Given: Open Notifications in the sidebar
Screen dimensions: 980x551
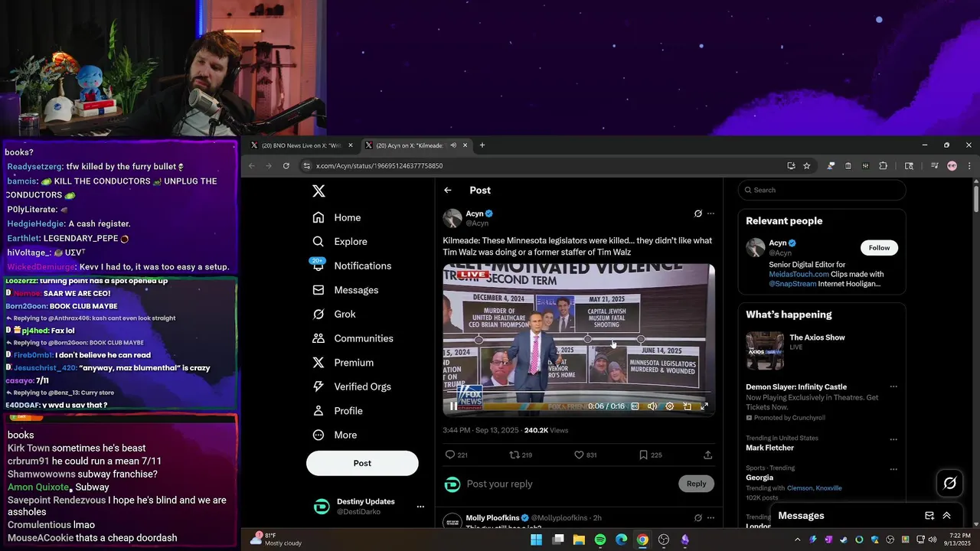Looking at the screenshot, I should [x=351, y=266].
